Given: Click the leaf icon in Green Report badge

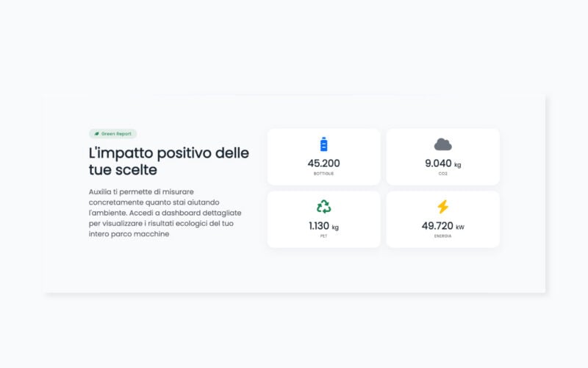Looking at the screenshot, I should 96,134.
